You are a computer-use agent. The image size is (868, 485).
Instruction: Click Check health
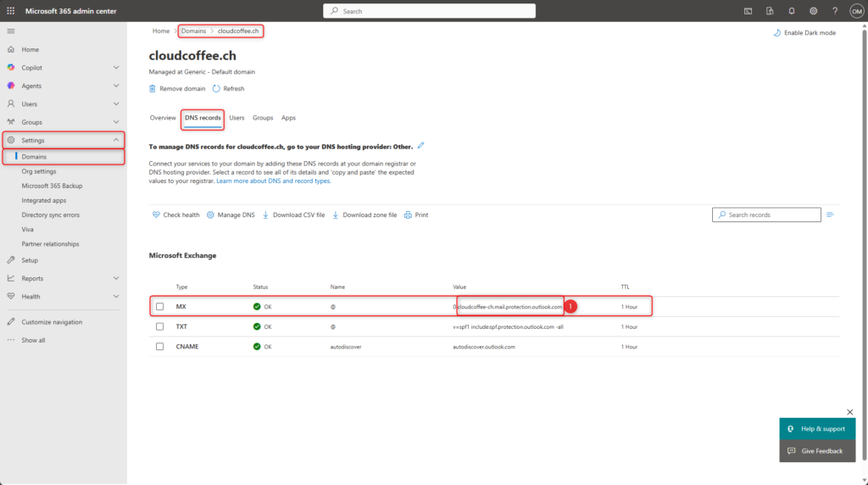(x=175, y=215)
